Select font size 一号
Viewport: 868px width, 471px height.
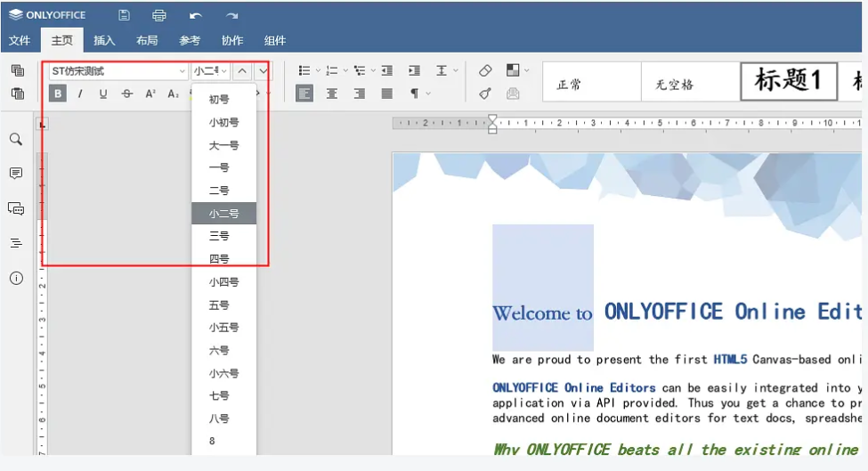[x=223, y=167]
